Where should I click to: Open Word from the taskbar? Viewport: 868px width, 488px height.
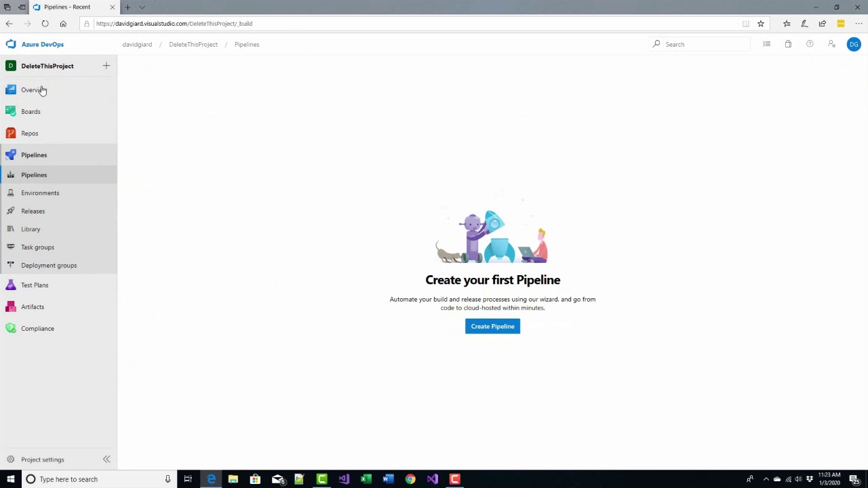[x=388, y=479]
